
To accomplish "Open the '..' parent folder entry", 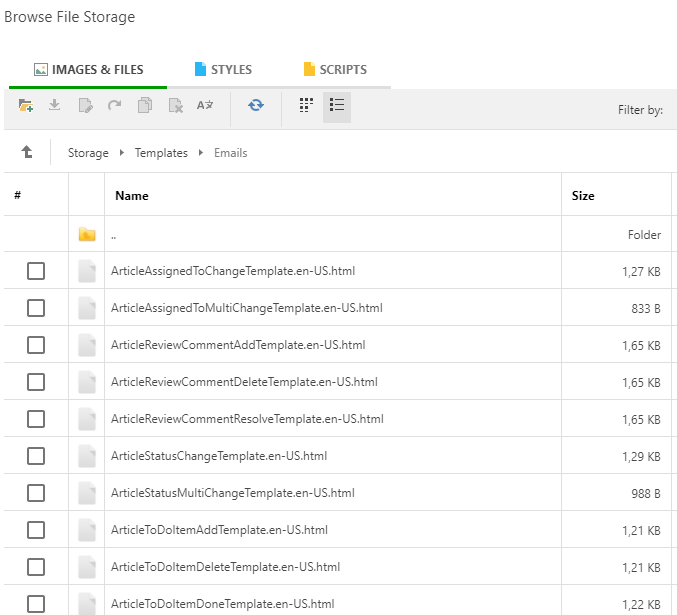I will click(114, 236).
